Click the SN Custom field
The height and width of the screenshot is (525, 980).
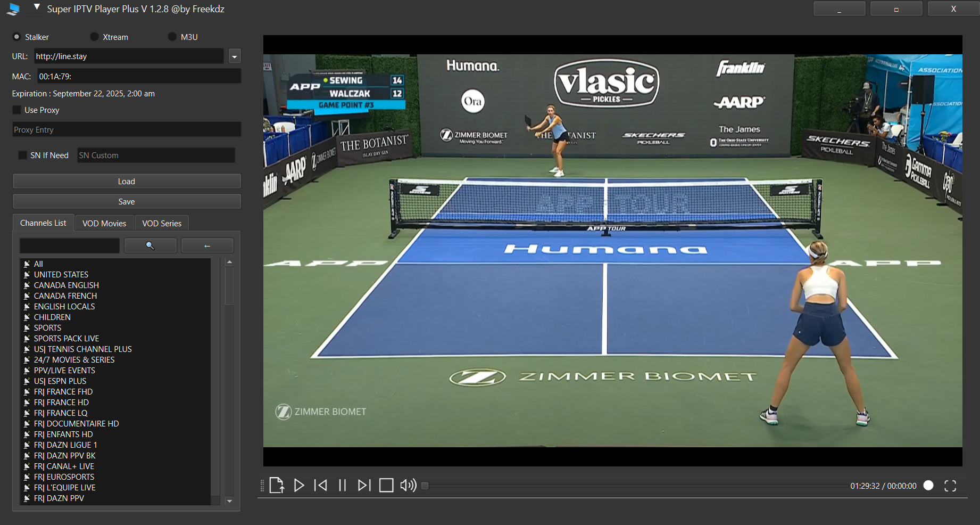(x=156, y=155)
